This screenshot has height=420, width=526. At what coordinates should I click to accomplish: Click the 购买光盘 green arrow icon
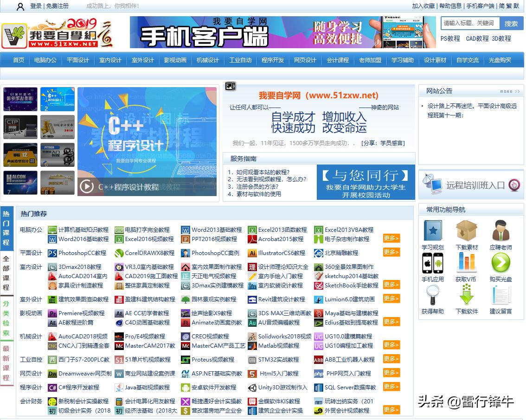tap(501, 263)
